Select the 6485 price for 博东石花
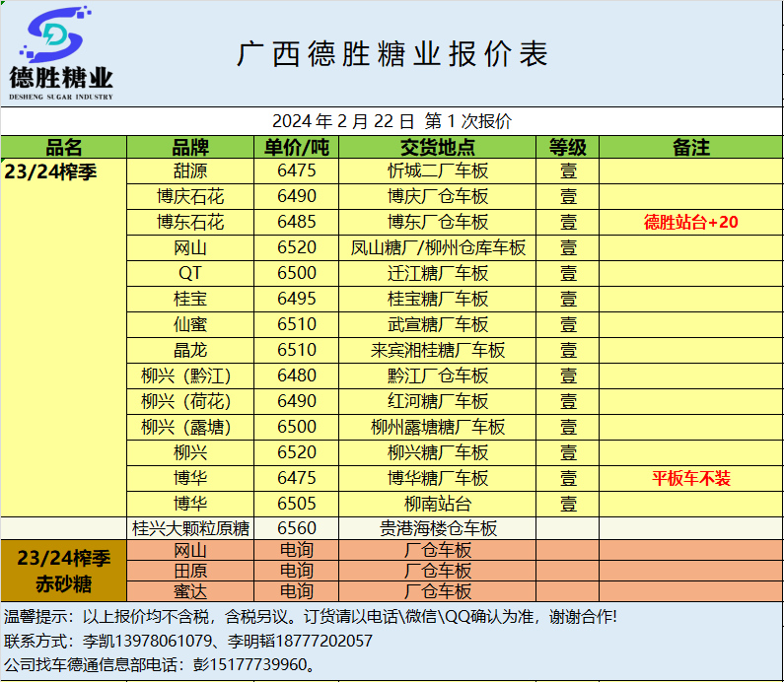The height and width of the screenshot is (682, 784). [x=297, y=222]
